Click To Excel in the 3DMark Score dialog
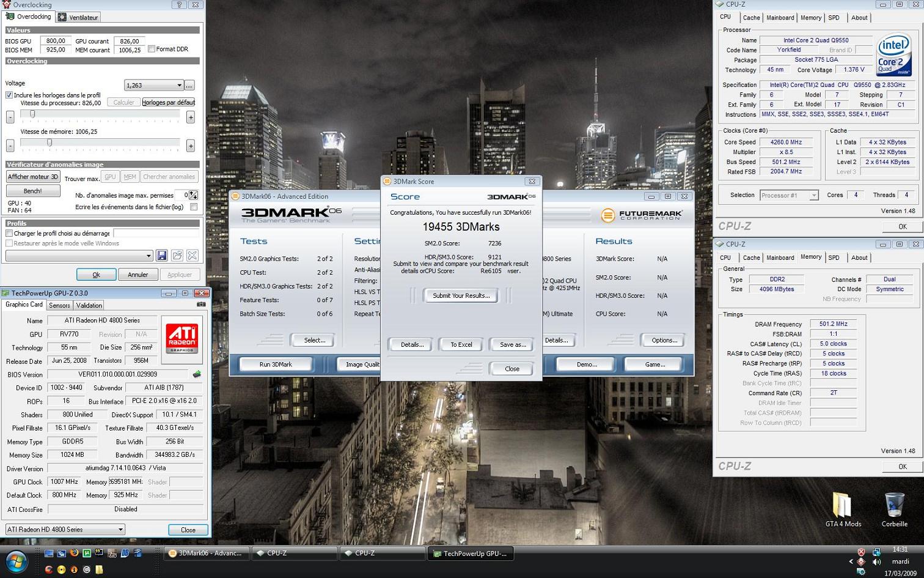The height and width of the screenshot is (578, 924). [461, 344]
